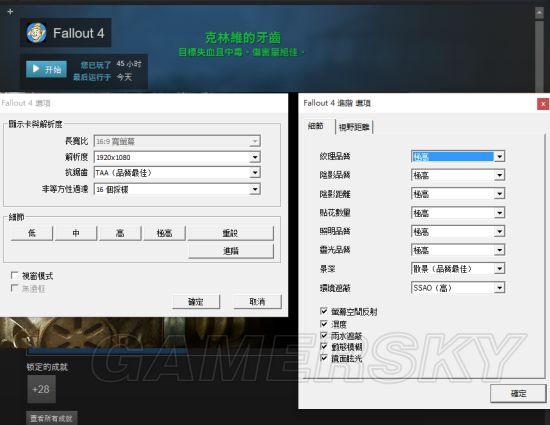This screenshot has width=550, height=425.
Task: Open the godrays quality dropdown
Action: [x=458, y=250]
